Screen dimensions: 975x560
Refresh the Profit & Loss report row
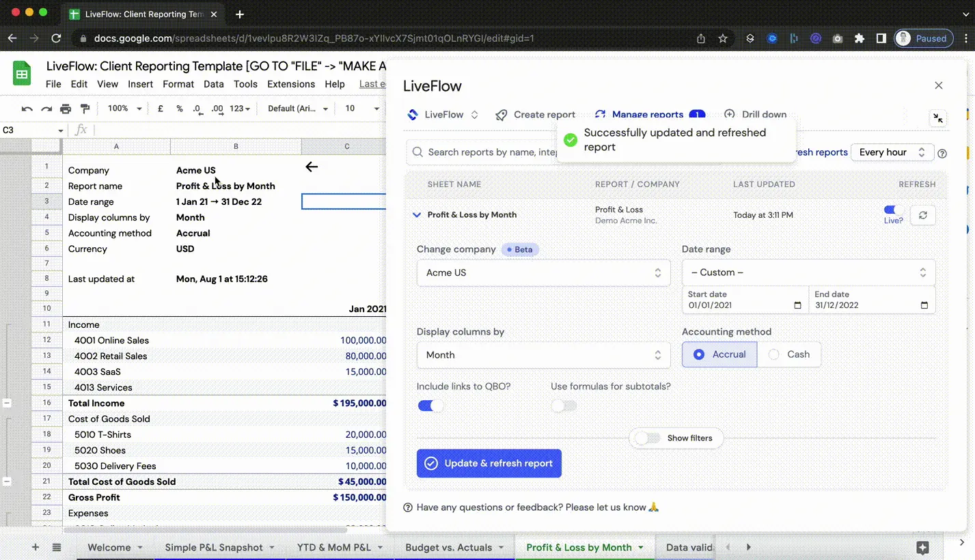922,214
